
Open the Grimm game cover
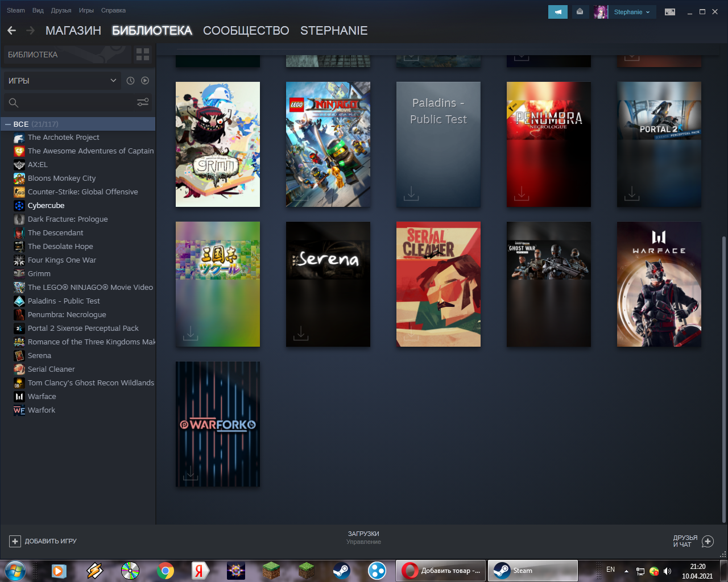pos(218,144)
